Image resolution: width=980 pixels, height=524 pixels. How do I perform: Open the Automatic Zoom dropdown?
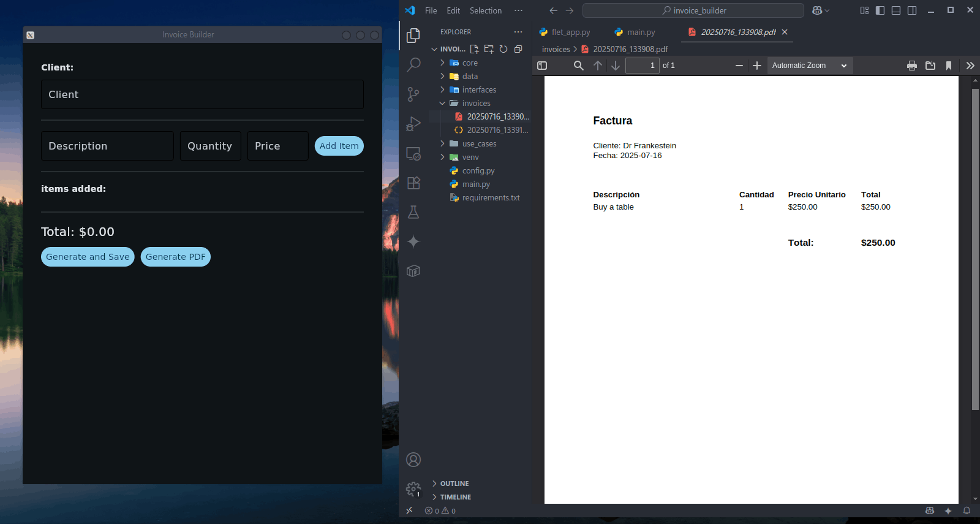coord(810,66)
